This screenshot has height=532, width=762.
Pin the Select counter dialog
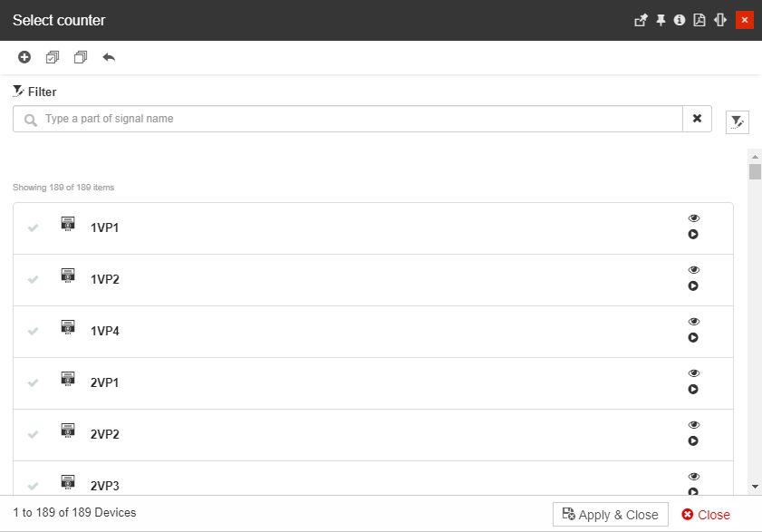pos(661,20)
